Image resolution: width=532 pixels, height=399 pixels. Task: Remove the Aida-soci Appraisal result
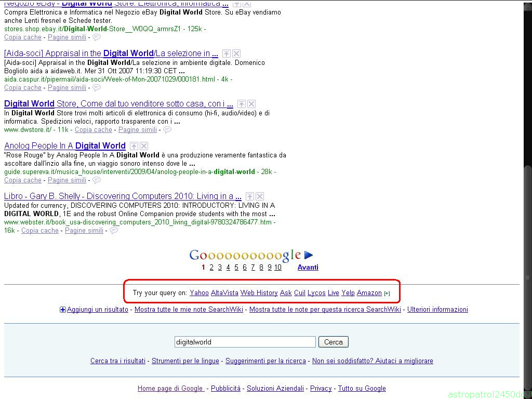click(x=236, y=54)
